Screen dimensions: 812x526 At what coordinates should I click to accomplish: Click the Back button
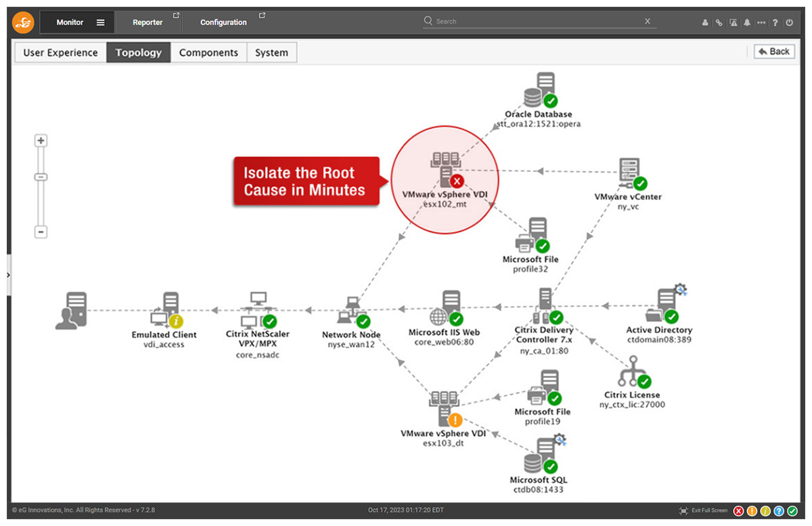click(x=774, y=51)
